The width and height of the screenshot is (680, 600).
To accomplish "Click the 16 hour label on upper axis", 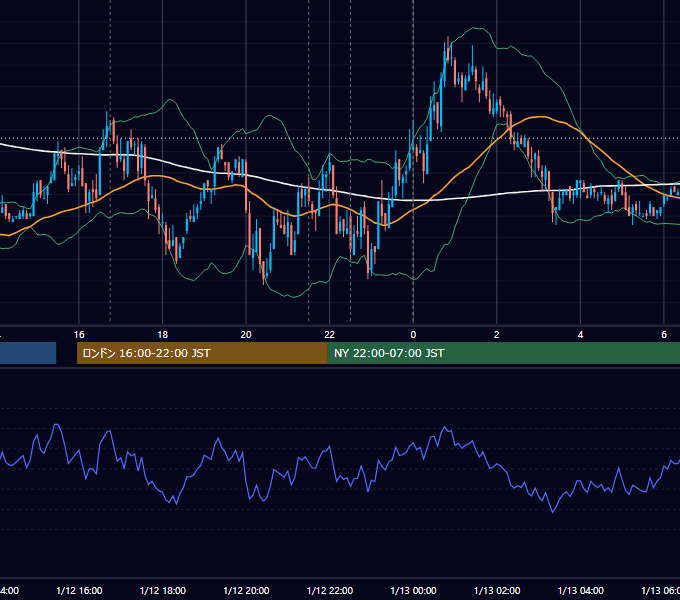I will (79, 335).
